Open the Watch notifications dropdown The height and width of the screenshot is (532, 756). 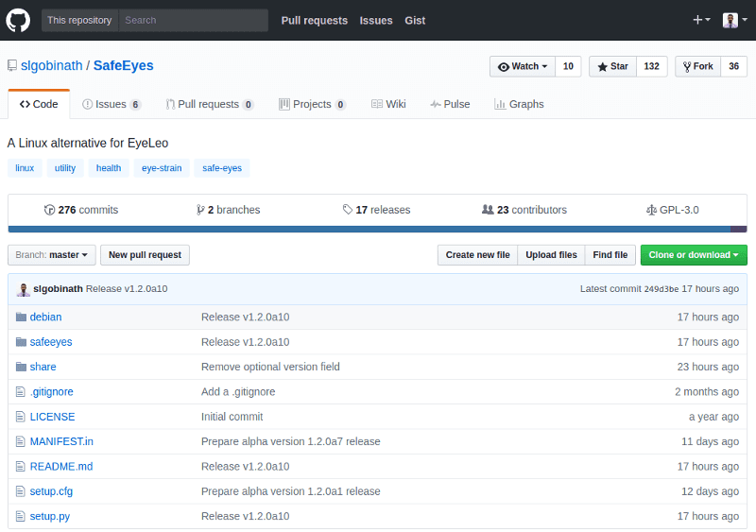click(x=523, y=66)
